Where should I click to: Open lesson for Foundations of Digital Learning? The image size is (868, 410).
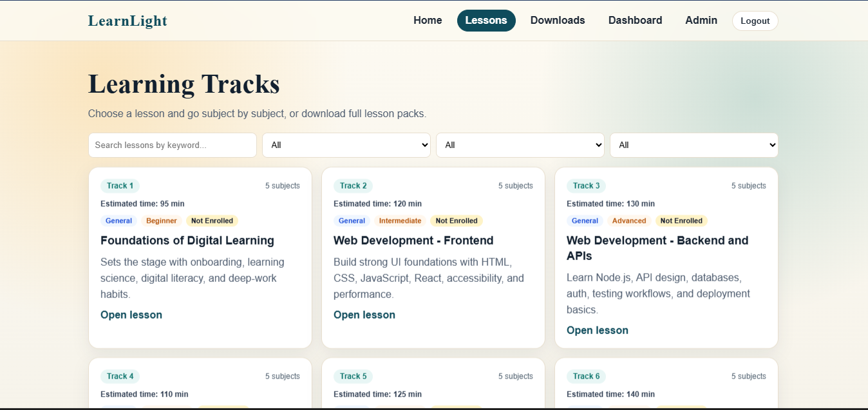click(131, 315)
